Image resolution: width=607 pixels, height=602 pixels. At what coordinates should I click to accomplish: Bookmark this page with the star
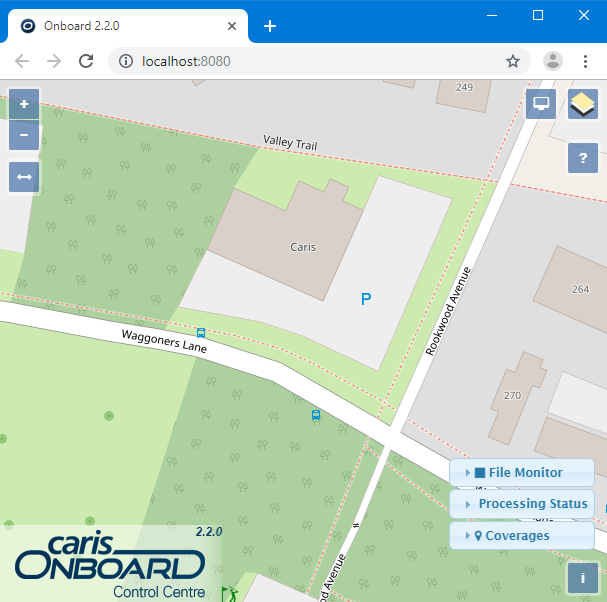(513, 61)
